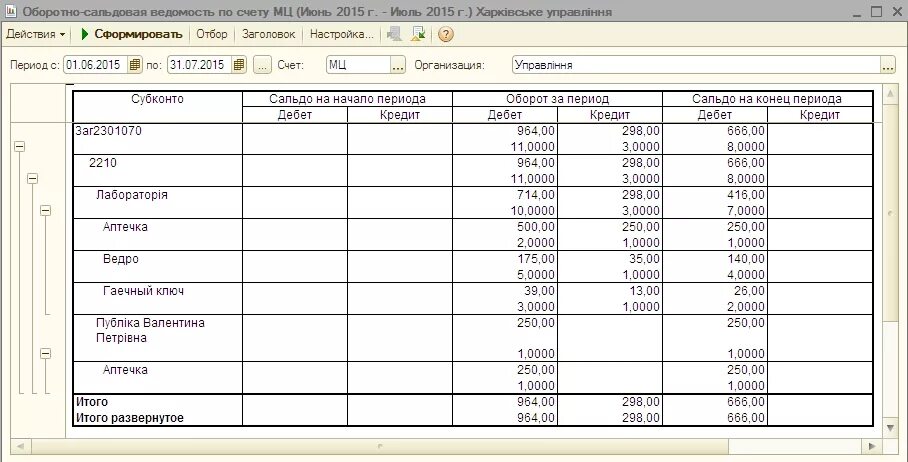
Task: Click the Сформировать button
Action: (131, 34)
